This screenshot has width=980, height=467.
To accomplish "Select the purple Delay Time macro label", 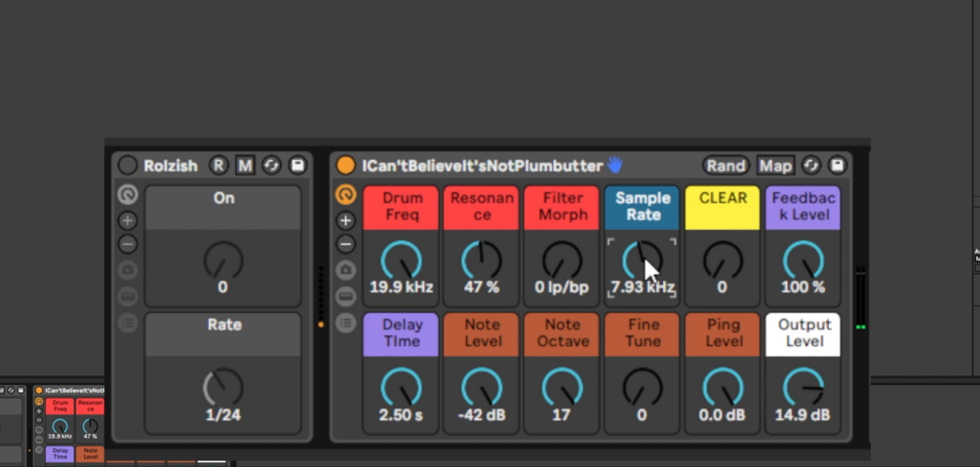I will (x=401, y=334).
